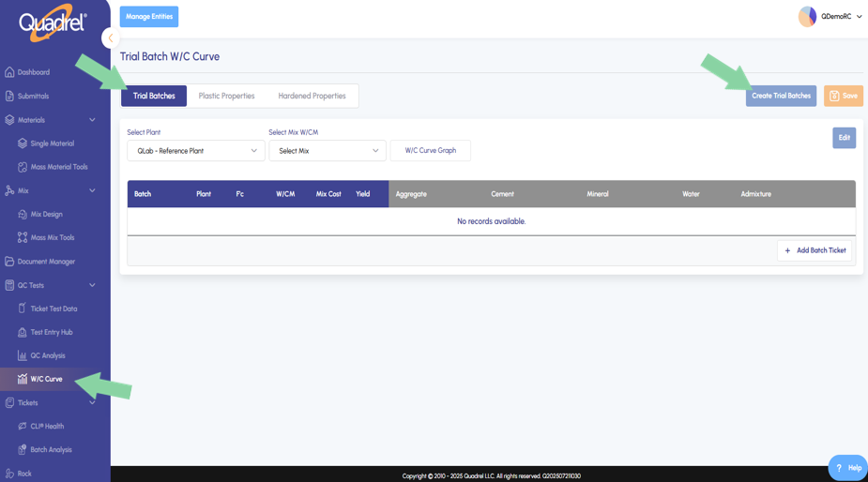Click the "Trial Batch W/C Curve" heading

tap(170, 56)
